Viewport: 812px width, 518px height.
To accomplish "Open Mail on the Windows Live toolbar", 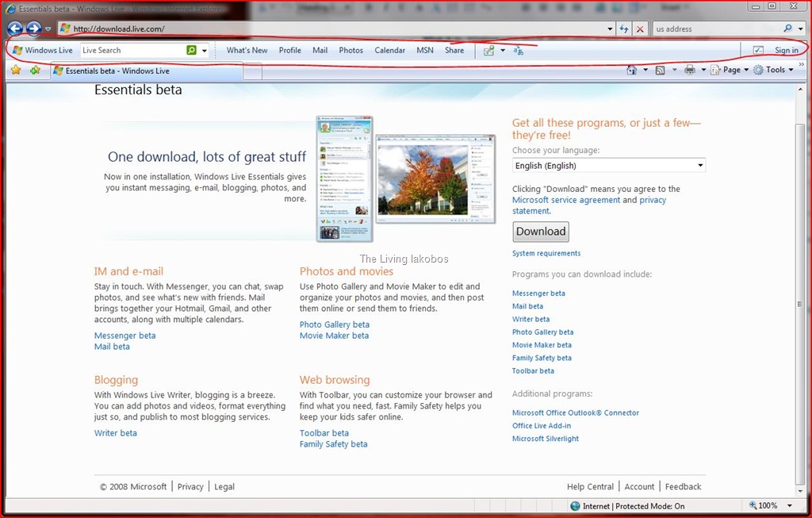I will click(x=320, y=50).
